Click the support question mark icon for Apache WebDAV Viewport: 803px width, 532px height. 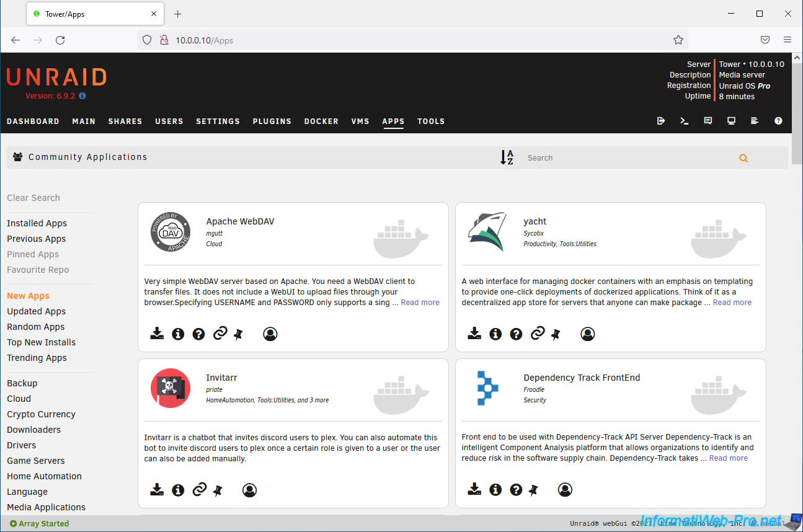pos(198,334)
